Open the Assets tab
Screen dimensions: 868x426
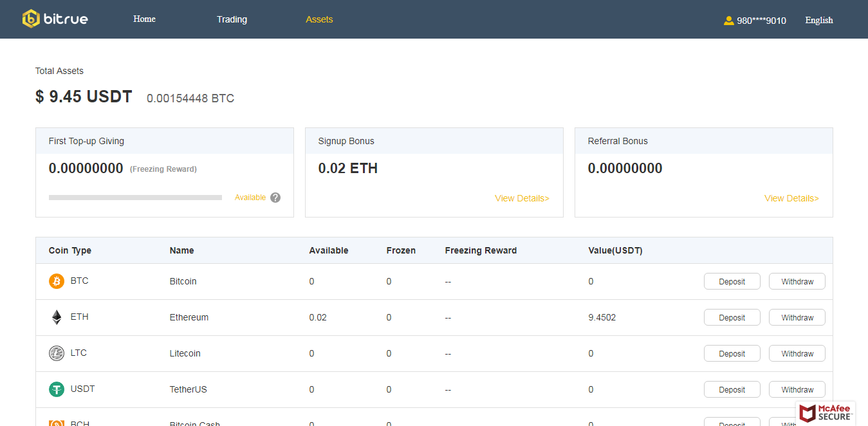319,19
